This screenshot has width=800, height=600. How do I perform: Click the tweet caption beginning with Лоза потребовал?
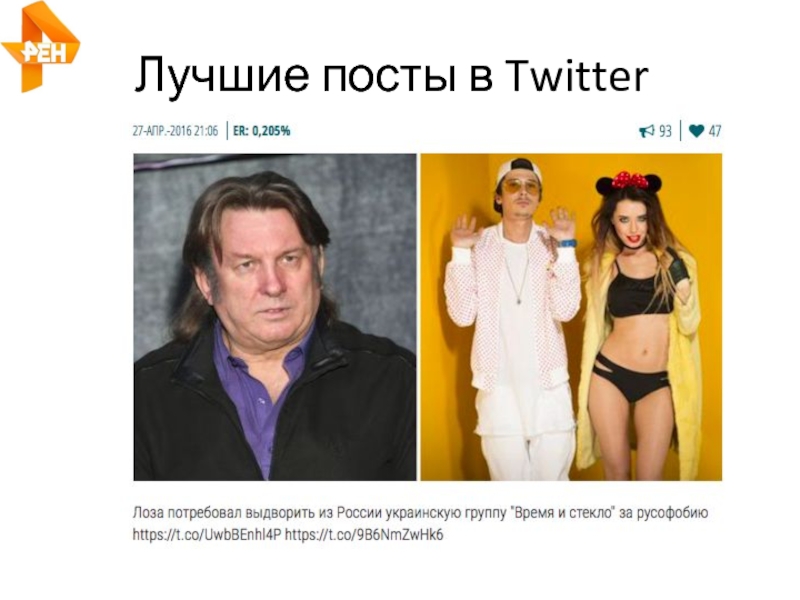[x=420, y=523]
